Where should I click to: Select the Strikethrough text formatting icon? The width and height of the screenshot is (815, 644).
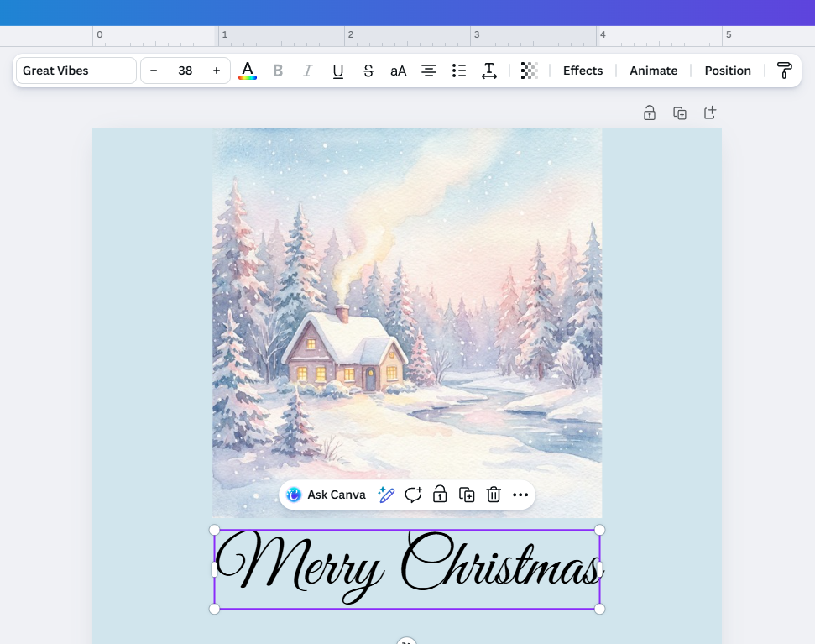tap(368, 71)
